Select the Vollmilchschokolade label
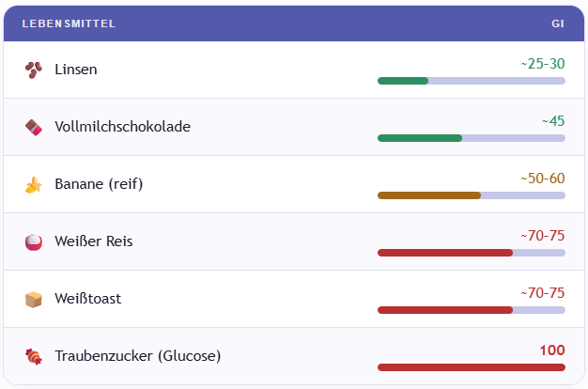This screenshot has height=389, width=588. pos(122,127)
